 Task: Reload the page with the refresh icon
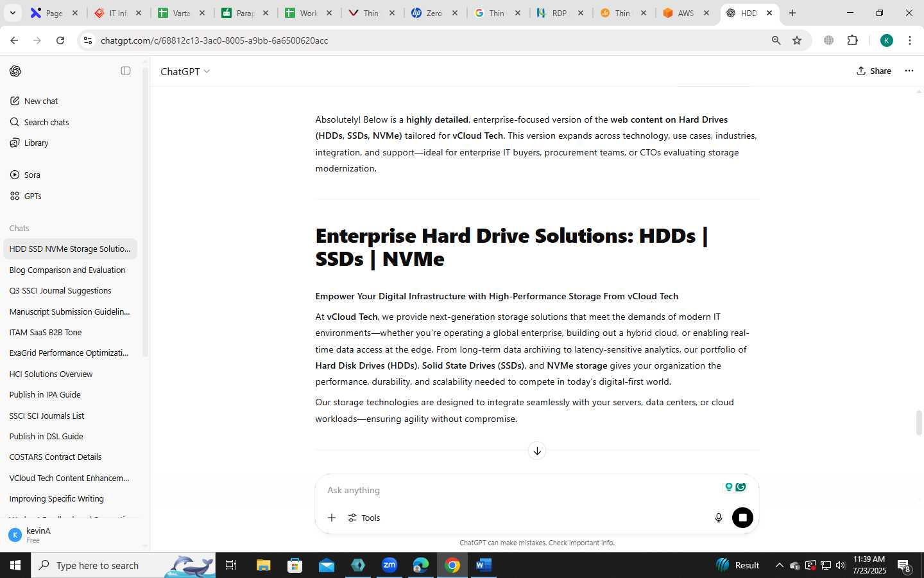coord(60,40)
